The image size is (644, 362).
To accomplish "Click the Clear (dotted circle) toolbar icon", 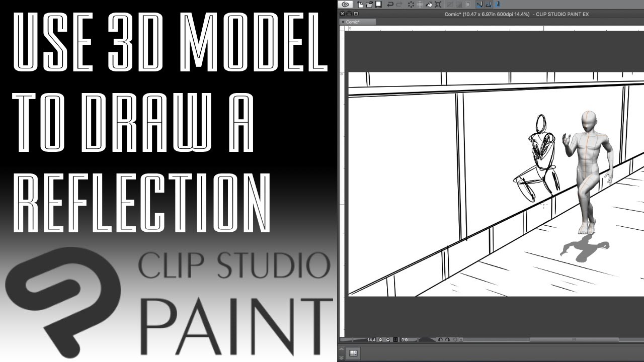I will coord(411,5).
